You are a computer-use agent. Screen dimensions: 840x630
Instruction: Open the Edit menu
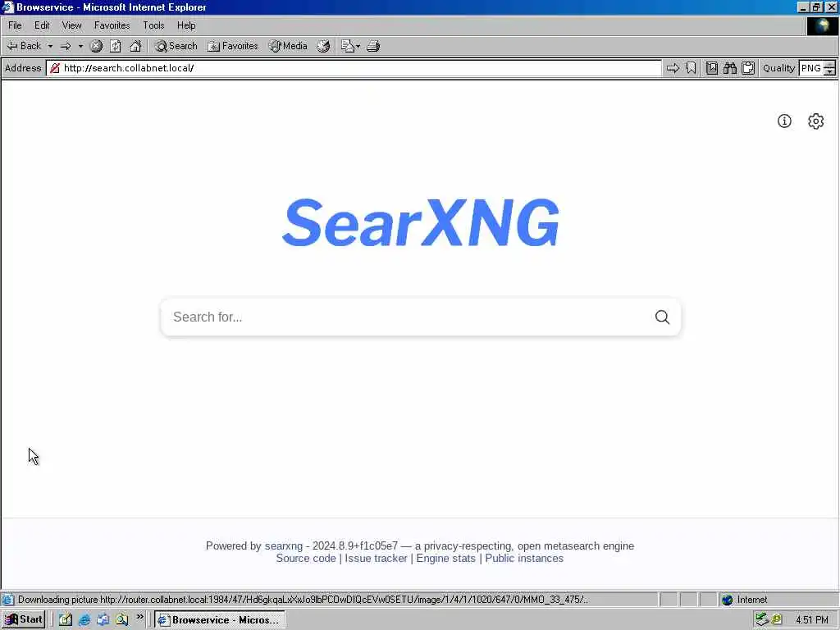click(42, 25)
